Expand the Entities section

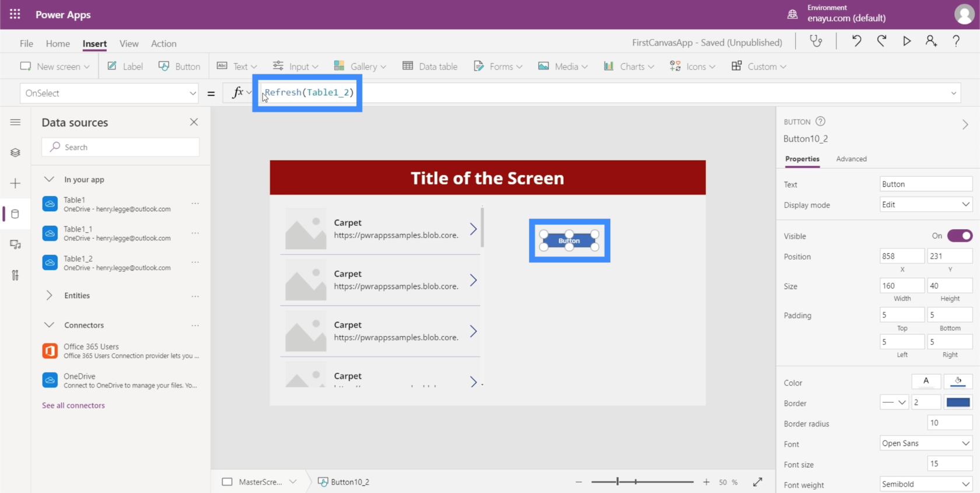50,295
